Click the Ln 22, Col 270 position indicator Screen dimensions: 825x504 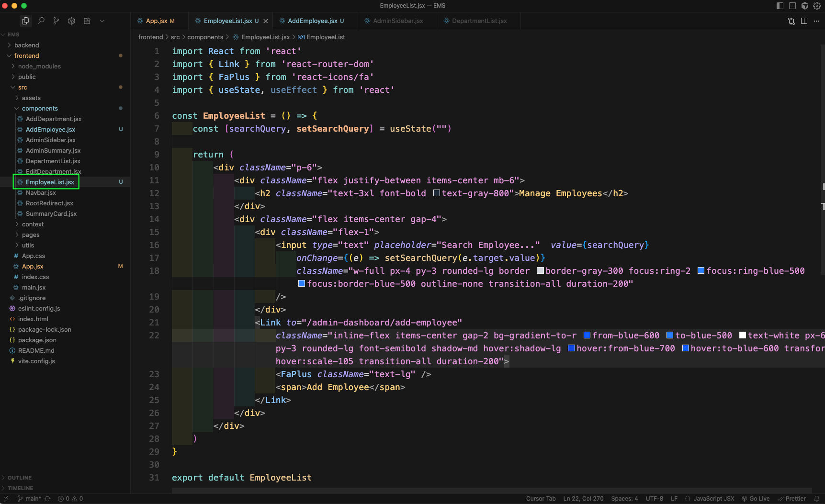pyautogui.click(x=583, y=499)
